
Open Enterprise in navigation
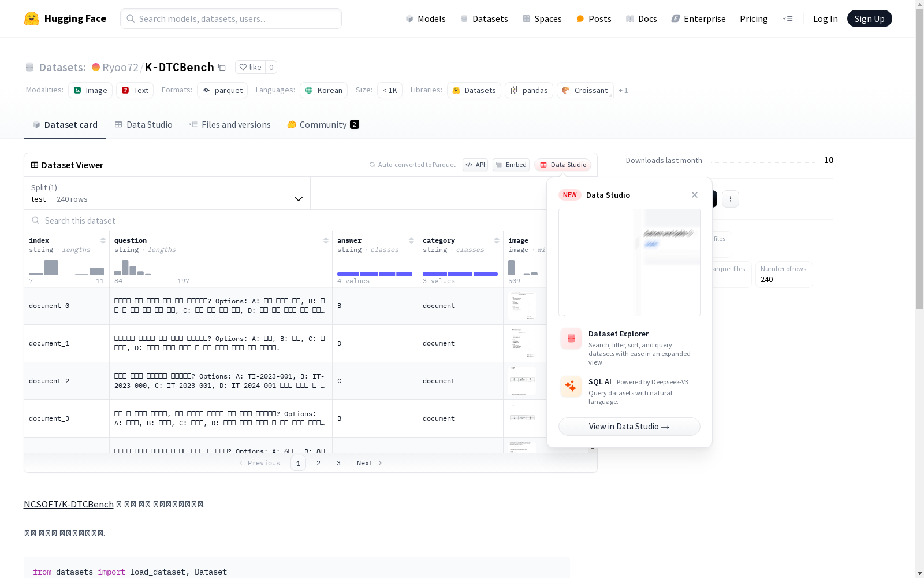point(698,18)
